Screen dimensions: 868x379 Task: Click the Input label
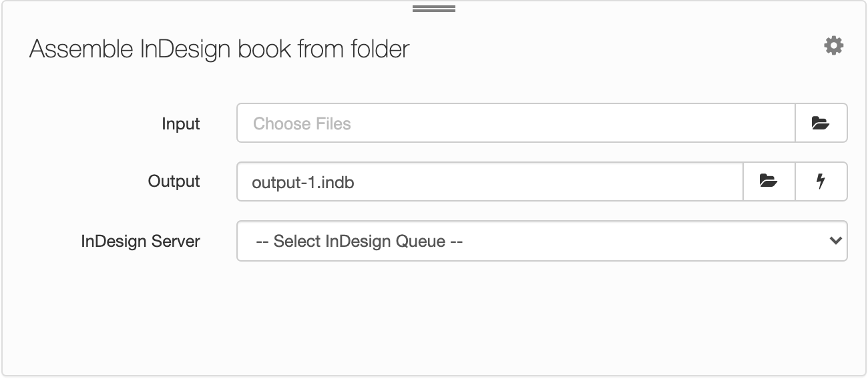tap(181, 124)
